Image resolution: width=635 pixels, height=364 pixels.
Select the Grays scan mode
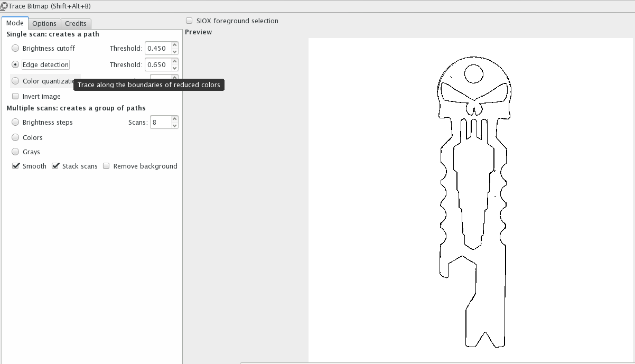pyautogui.click(x=15, y=152)
